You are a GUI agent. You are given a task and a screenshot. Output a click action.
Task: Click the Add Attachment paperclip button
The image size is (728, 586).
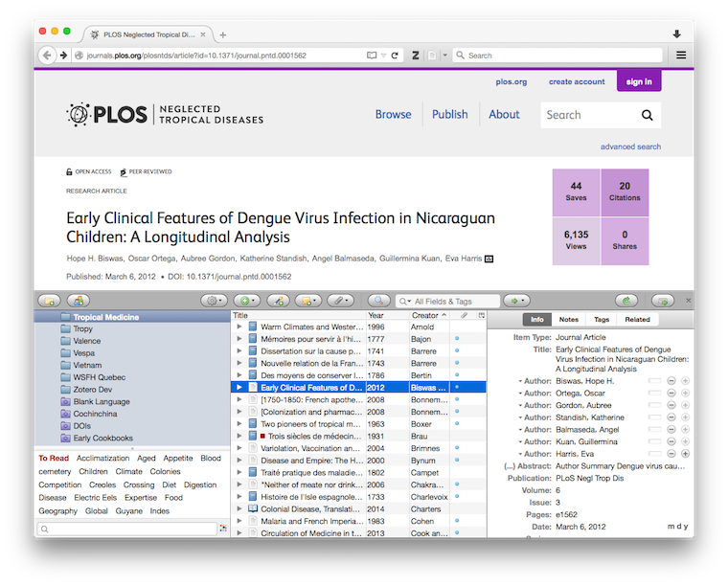pos(341,301)
